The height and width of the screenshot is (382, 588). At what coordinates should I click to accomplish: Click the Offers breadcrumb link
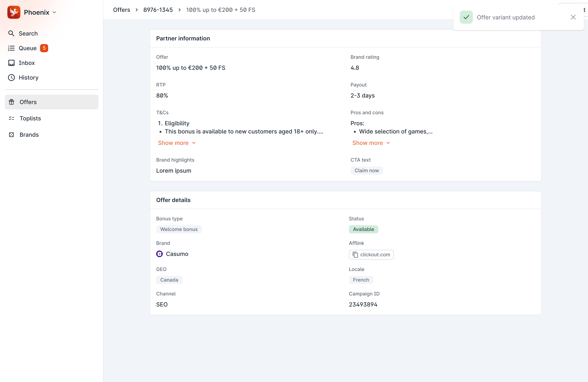(121, 10)
